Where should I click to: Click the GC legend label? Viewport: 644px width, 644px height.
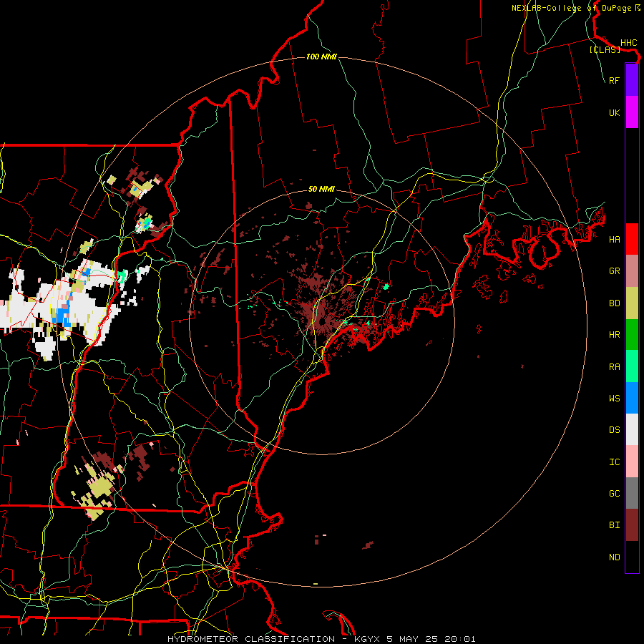pos(614,494)
